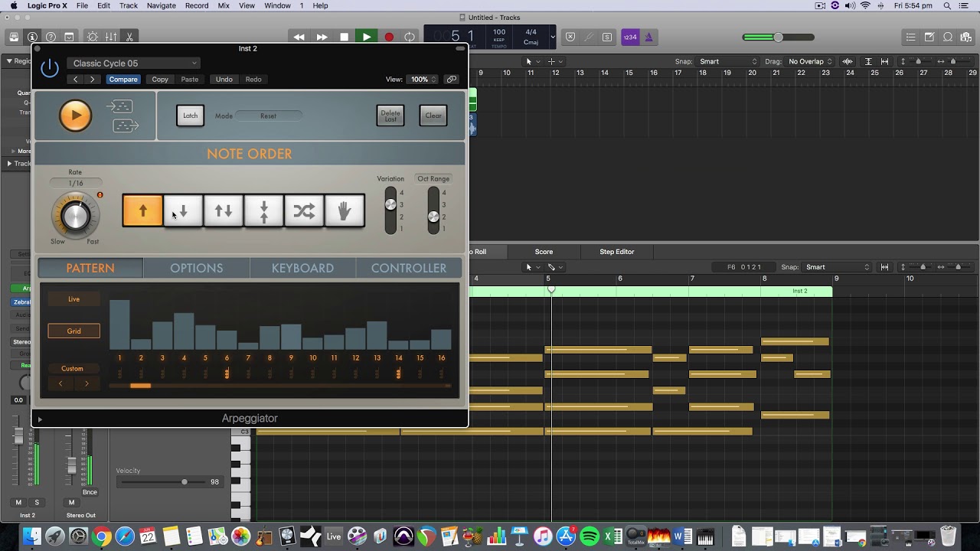The image size is (980, 551).
Task: Select the Live pattern mode
Action: (74, 299)
